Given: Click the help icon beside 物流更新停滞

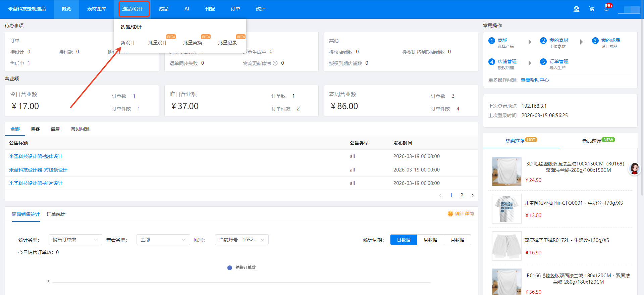Looking at the screenshot, I should coord(275,63).
